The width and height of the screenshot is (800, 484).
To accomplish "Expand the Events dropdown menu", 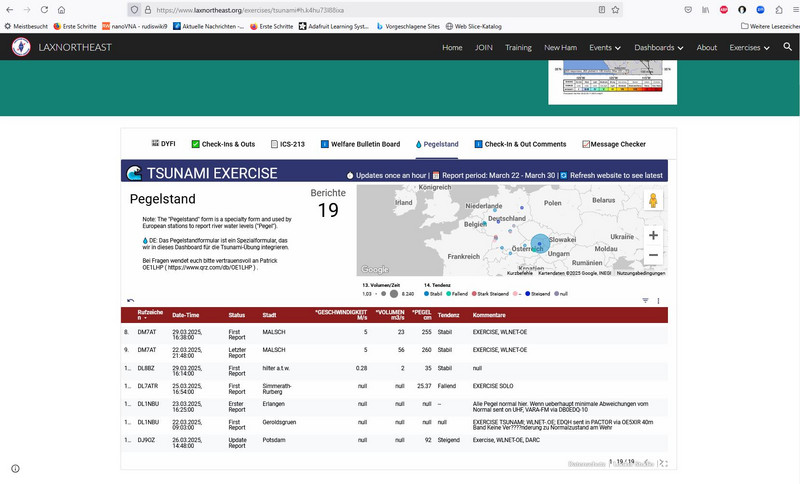I will [605, 47].
